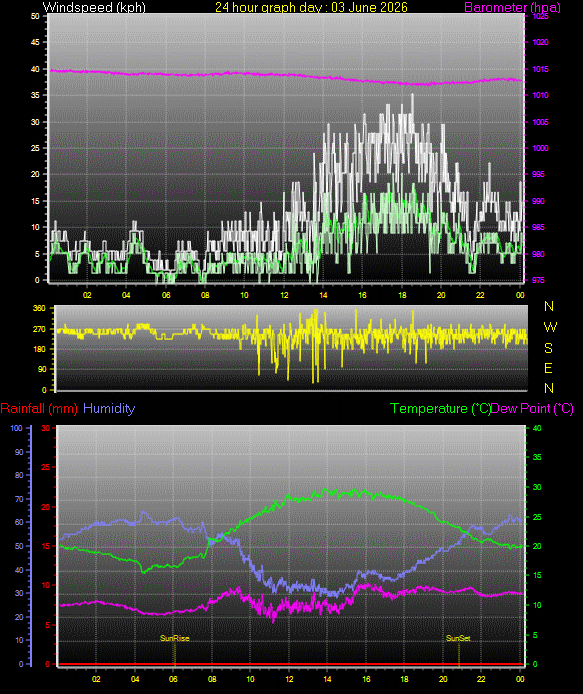
Task: Click the Barometer (hpa) title
Action: (512, 7)
